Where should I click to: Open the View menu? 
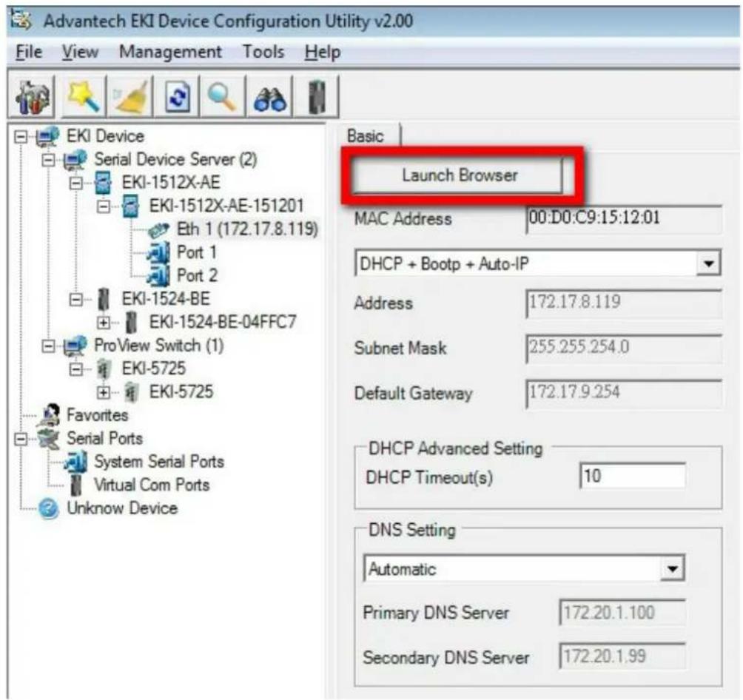point(80,52)
